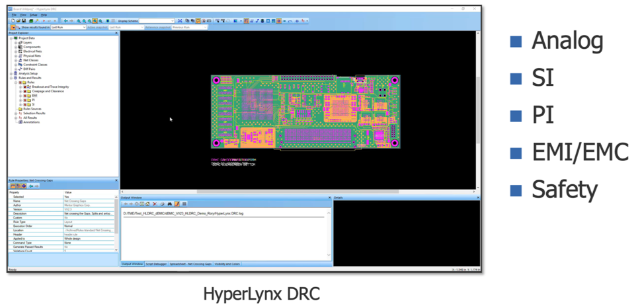The height and width of the screenshot is (305, 644).
Task: Open the Visibility and Colors tab
Action: [227, 264]
